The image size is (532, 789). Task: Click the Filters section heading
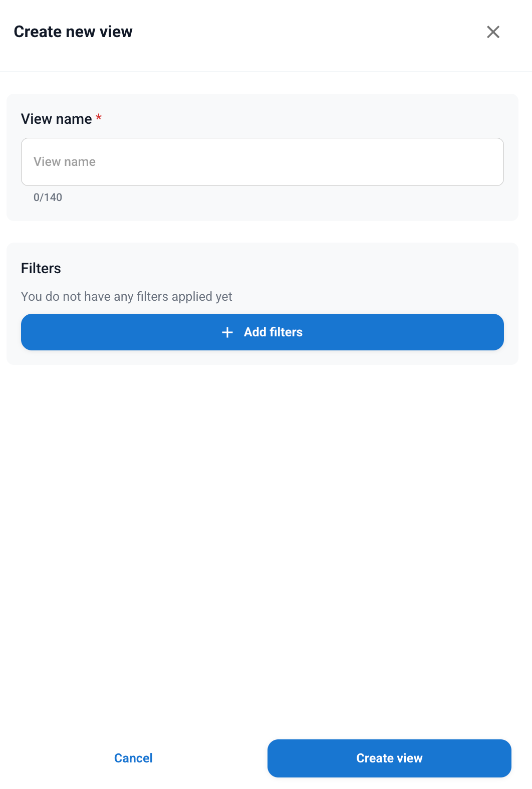pos(41,268)
